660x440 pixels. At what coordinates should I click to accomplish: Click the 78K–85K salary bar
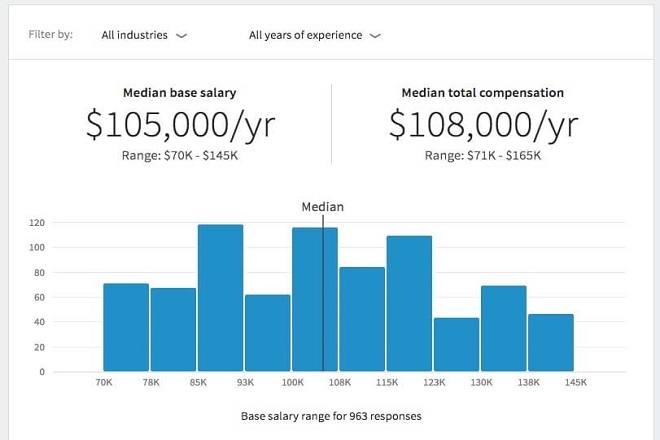[x=173, y=329]
